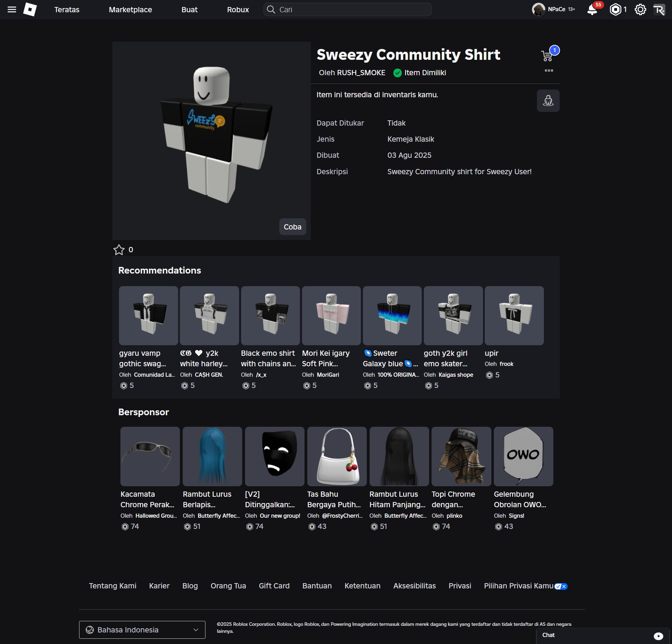
Task: Click the Roblox logo home icon
Action: 30,9
